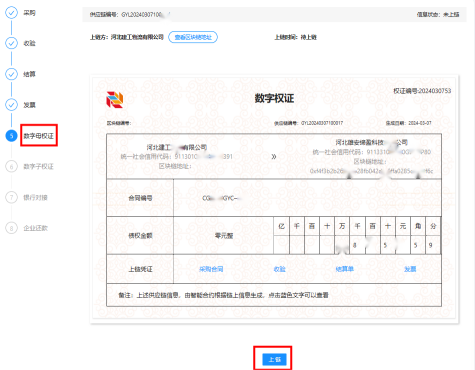475x370 pixels.
Task: Open the 采购 step label
Action: 29,13
